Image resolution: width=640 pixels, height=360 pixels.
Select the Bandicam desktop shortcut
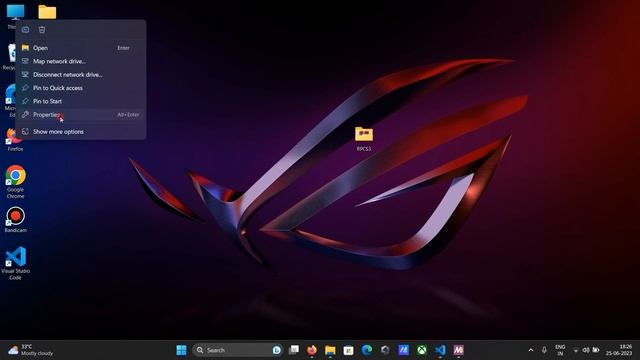[16, 220]
